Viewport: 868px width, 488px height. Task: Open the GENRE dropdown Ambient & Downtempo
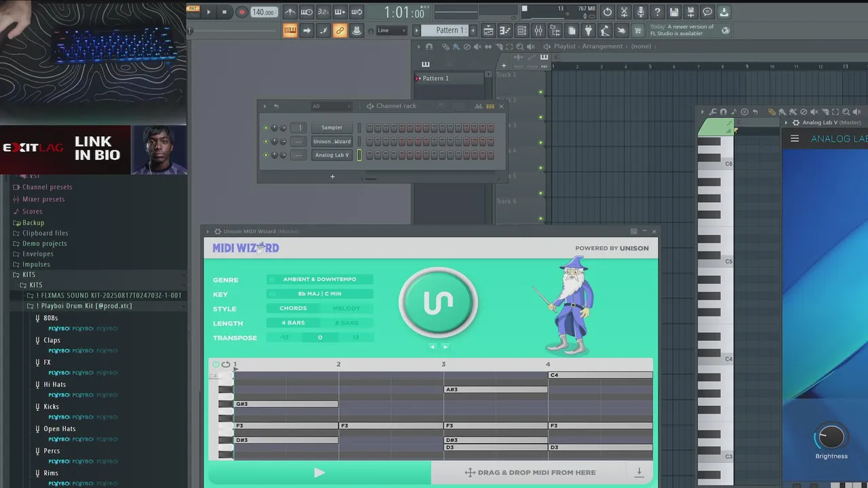(319, 279)
